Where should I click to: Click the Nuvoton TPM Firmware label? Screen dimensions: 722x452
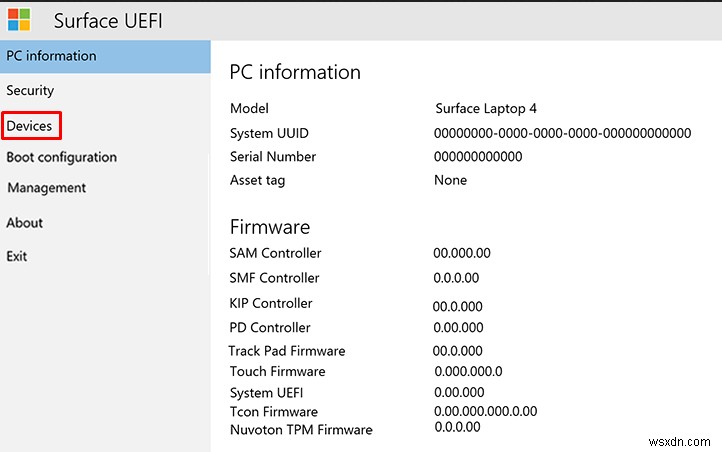point(302,430)
